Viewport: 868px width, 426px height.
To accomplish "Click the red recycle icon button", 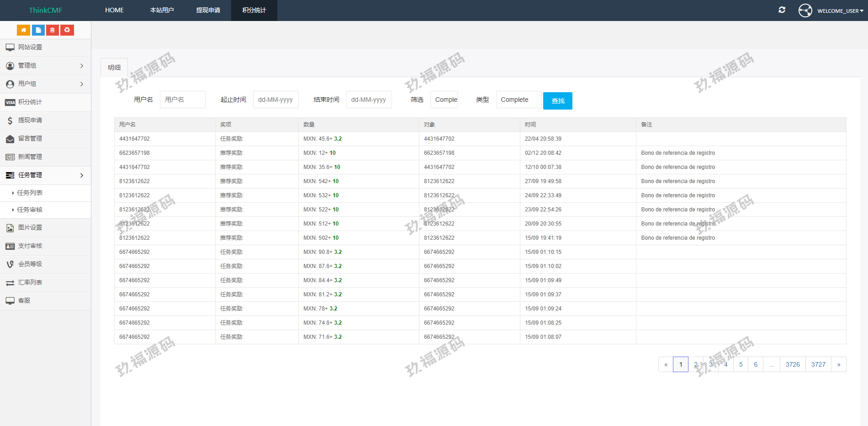I will tap(67, 30).
